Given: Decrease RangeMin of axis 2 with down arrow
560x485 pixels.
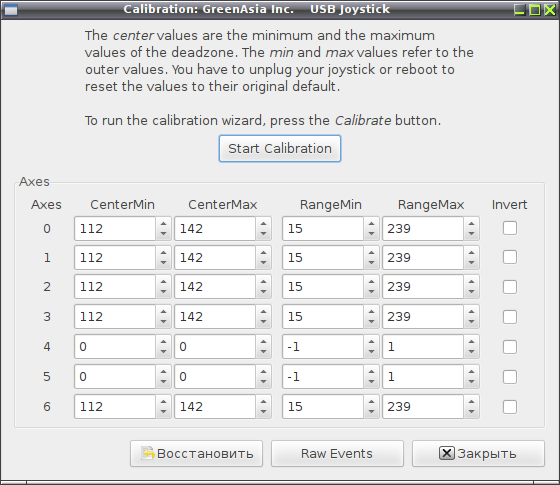Looking at the screenshot, I should point(371,292).
